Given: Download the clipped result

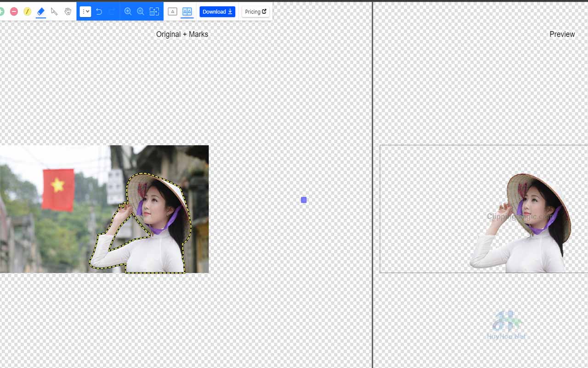Looking at the screenshot, I should (217, 11).
